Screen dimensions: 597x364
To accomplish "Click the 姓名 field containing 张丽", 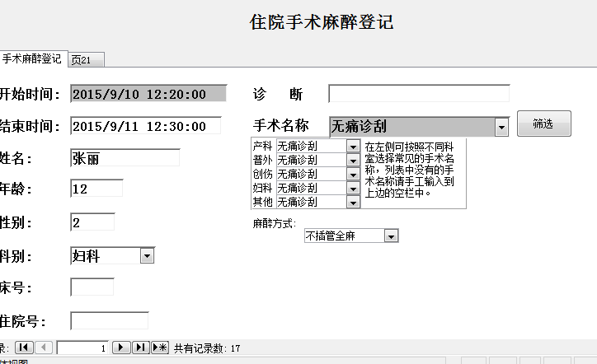I will pyautogui.click(x=125, y=158).
